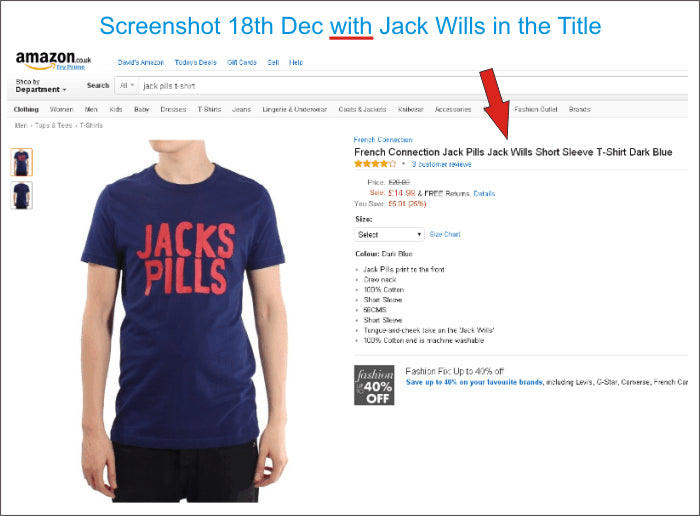
Task: Click the Amazon.co.uk logo
Action: (x=53, y=59)
